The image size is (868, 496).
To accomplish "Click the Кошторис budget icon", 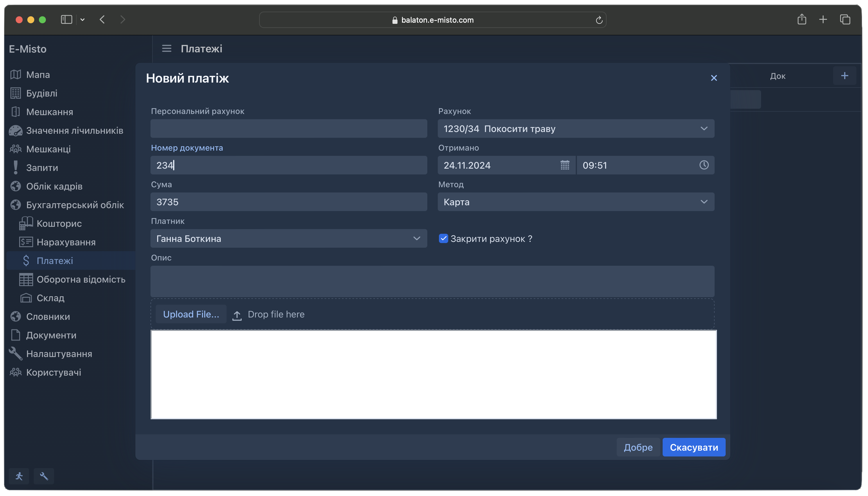I will point(26,224).
